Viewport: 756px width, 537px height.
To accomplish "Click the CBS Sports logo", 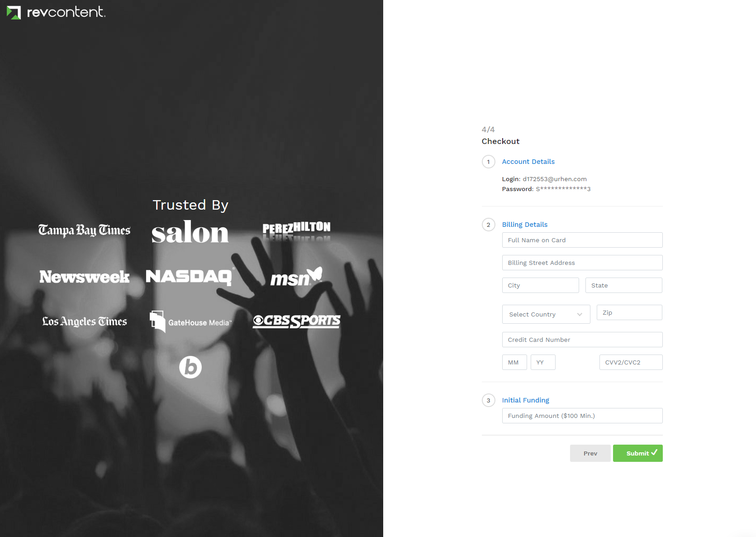I will coord(297,321).
